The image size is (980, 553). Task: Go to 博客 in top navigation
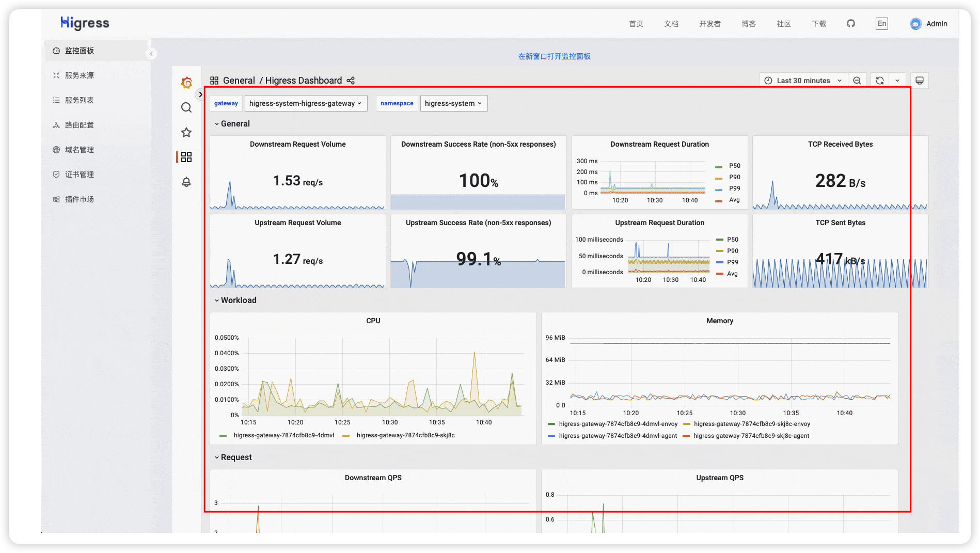click(x=749, y=24)
